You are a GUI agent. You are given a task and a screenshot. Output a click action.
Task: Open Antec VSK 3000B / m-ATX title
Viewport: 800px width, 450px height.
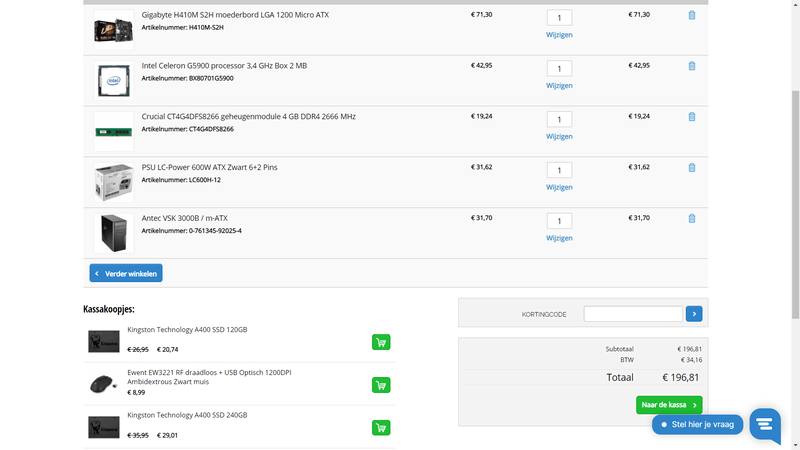coord(185,218)
